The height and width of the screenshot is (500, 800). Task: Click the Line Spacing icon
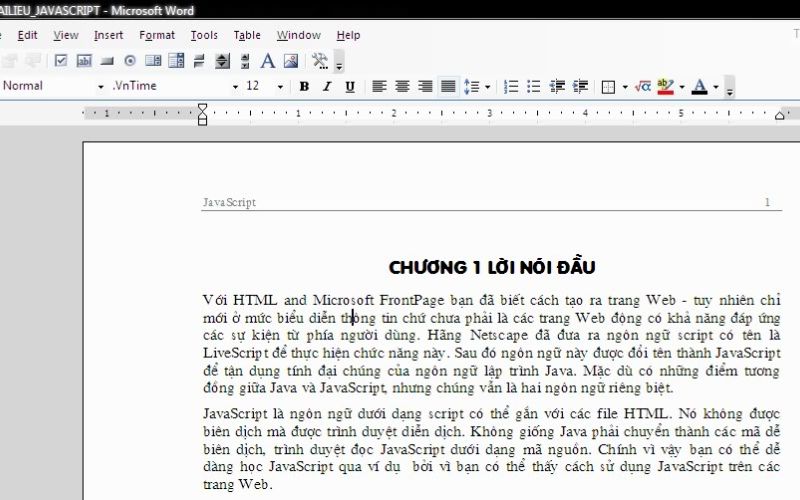coord(471,87)
